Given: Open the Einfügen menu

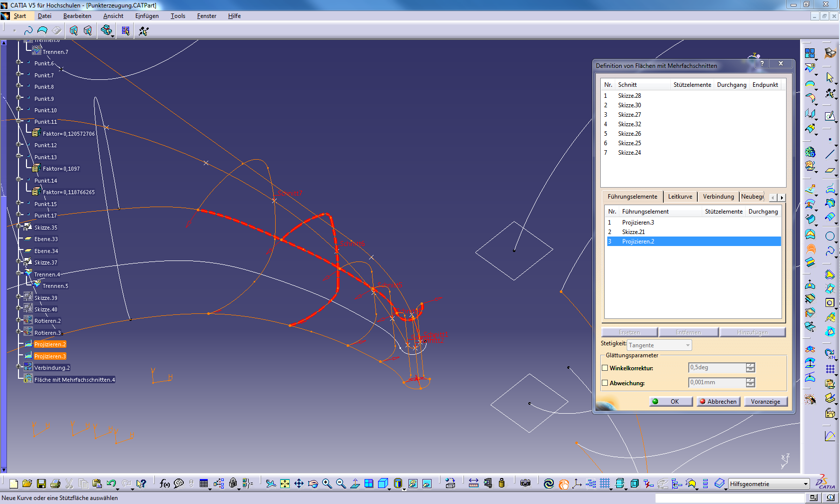Looking at the screenshot, I should (x=147, y=16).
